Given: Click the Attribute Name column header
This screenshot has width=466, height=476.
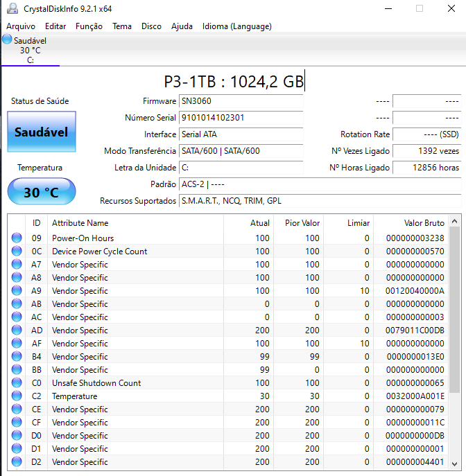Looking at the screenshot, I should click(135, 223).
